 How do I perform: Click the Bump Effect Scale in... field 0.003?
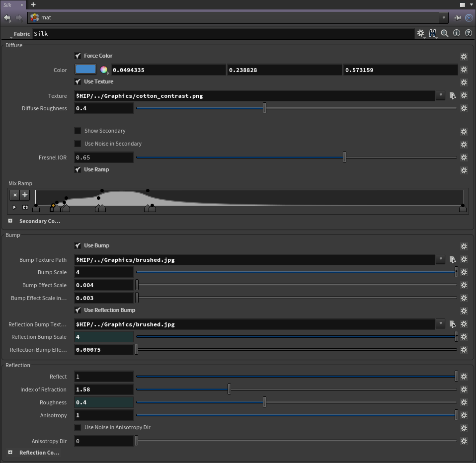(x=104, y=298)
